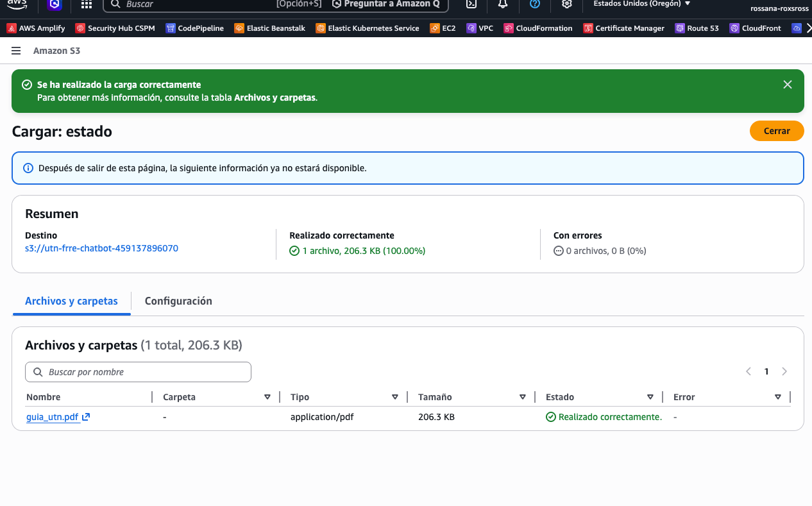The image size is (812, 506).
Task: Click the Resumen heading
Action: click(52, 214)
